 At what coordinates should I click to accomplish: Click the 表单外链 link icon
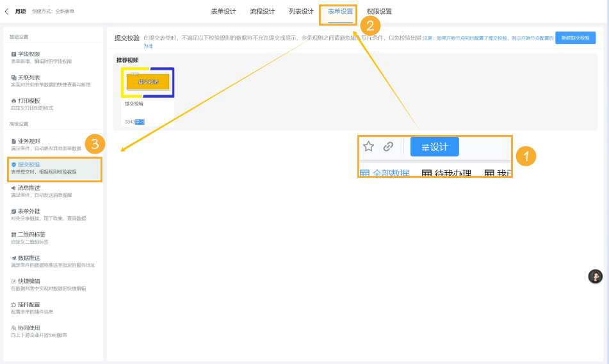pyautogui.click(x=13, y=212)
